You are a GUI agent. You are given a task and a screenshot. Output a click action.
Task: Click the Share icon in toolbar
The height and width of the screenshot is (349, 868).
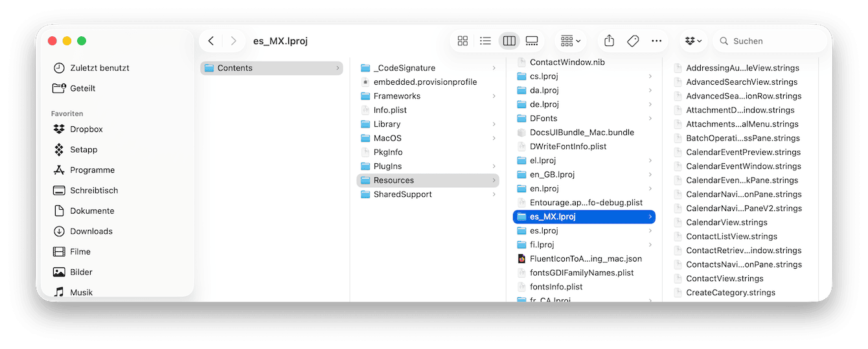point(609,41)
